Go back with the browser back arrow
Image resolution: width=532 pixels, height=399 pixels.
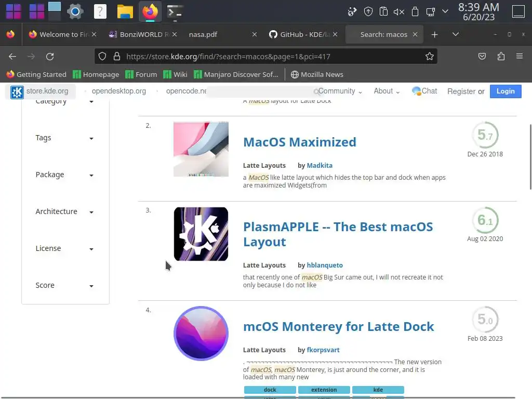coord(12,56)
